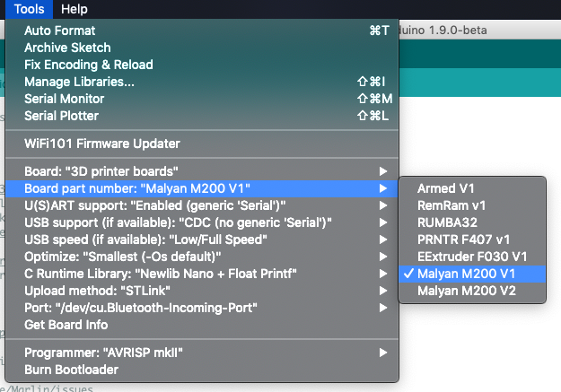The width and height of the screenshot is (561, 392).
Task: Click Burn Bootloader
Action: click(x=202, y=370)
